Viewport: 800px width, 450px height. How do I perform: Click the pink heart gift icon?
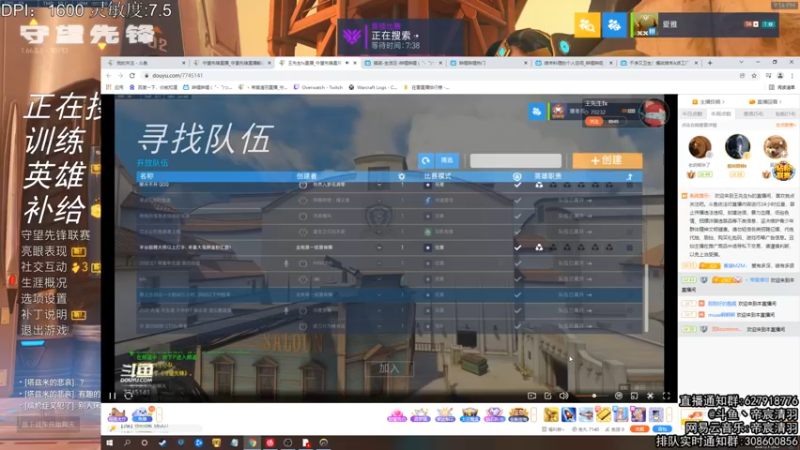pyautogui.click(x=396, y=415)
